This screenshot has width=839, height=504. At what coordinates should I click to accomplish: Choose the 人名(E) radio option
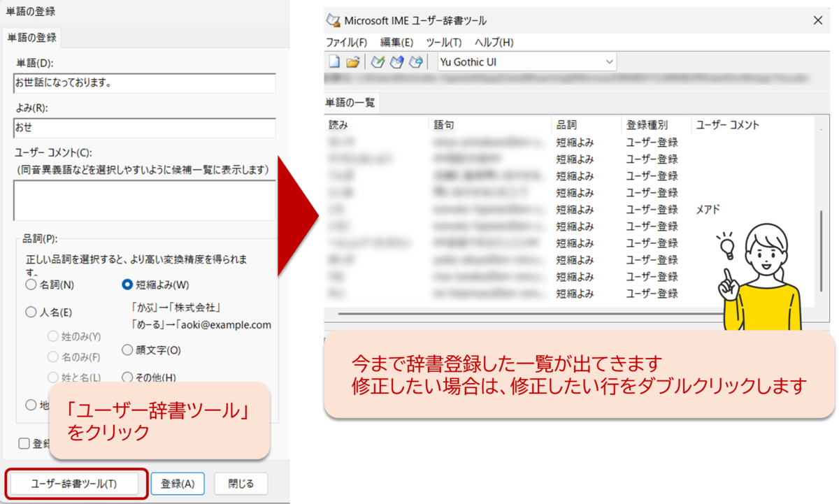pyautogui.click(x=30, y=312)
